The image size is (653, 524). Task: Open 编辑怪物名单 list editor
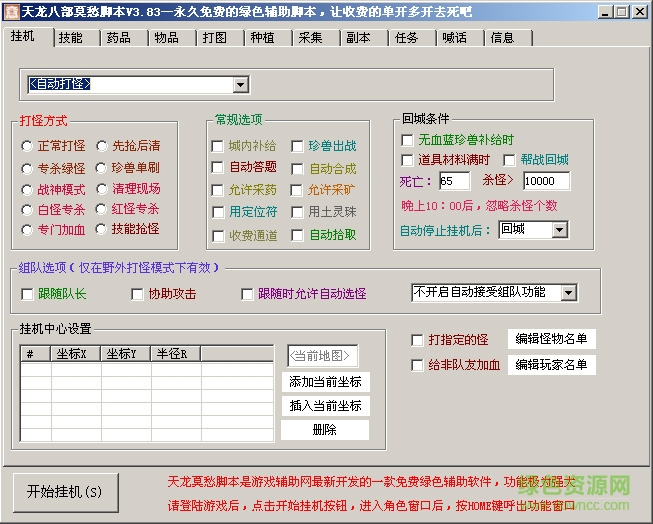pyautogui.click(x=551, y=339)
